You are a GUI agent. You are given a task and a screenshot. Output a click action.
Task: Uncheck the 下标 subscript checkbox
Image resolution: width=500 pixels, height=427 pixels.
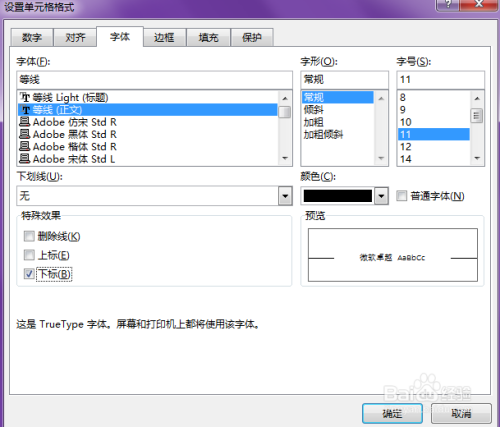(29, 274)
